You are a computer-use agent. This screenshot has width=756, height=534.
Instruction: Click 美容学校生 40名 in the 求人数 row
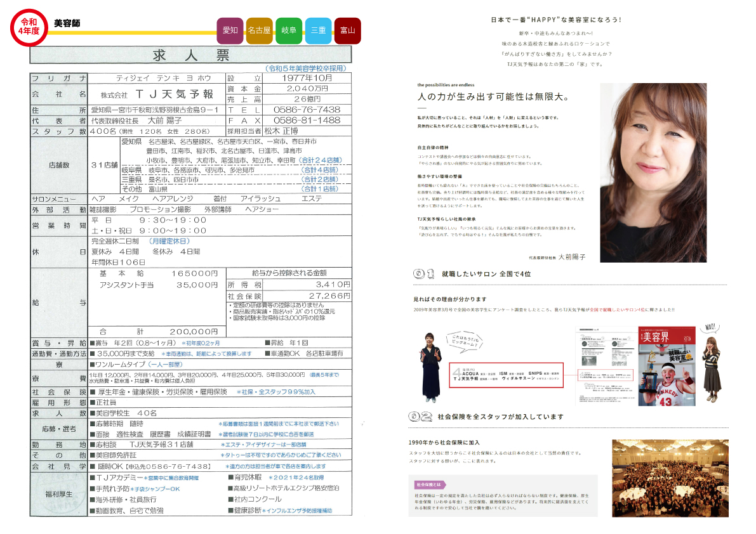pos(126,413)
